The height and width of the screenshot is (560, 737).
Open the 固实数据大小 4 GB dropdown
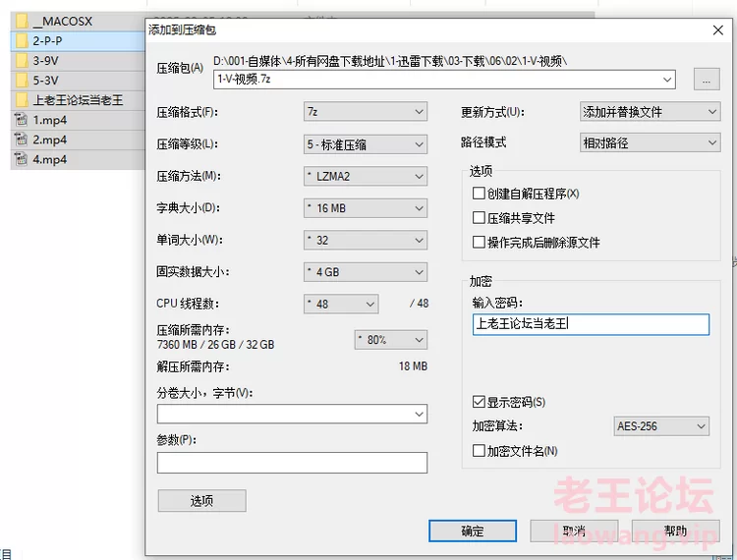(366, 272)
